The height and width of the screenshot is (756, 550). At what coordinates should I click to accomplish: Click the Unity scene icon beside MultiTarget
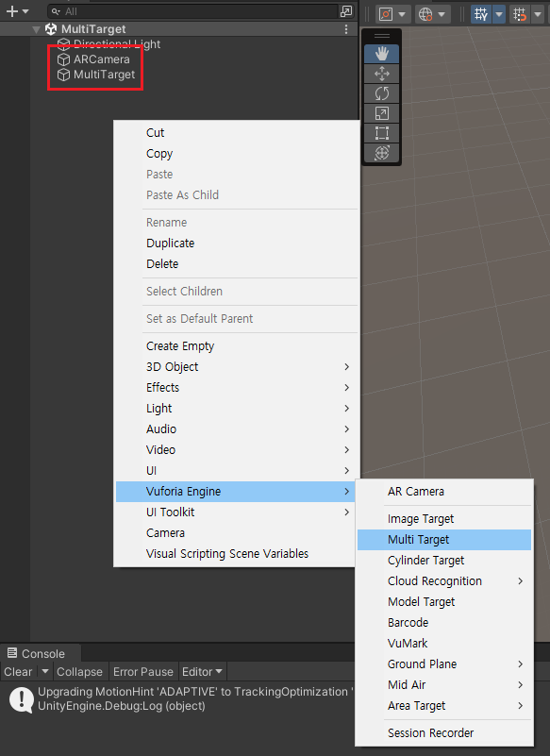[51, 29]
